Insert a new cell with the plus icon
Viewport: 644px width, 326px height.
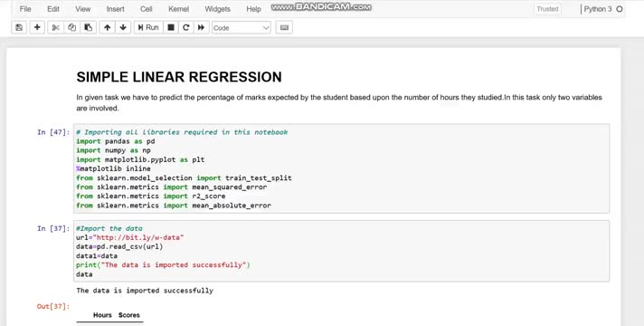(37, 27)
